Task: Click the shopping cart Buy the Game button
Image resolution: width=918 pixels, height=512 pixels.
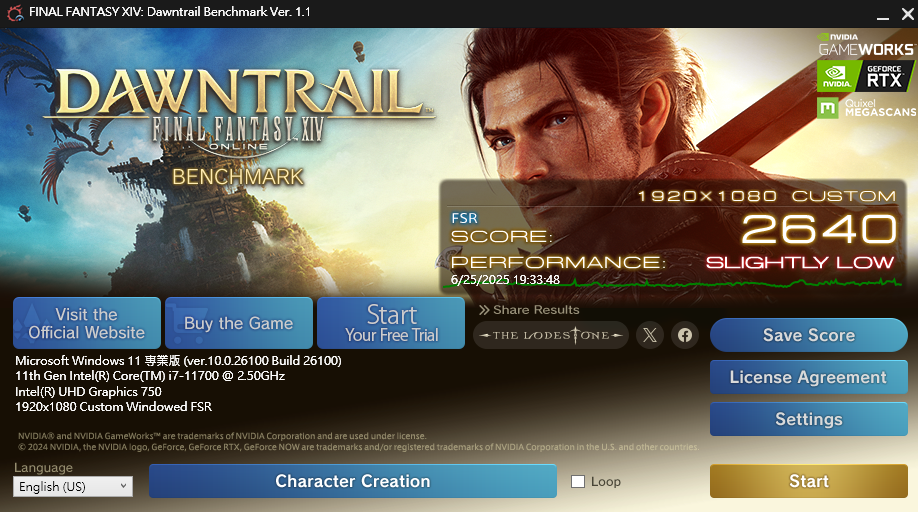Action: [x=239, y=323]
